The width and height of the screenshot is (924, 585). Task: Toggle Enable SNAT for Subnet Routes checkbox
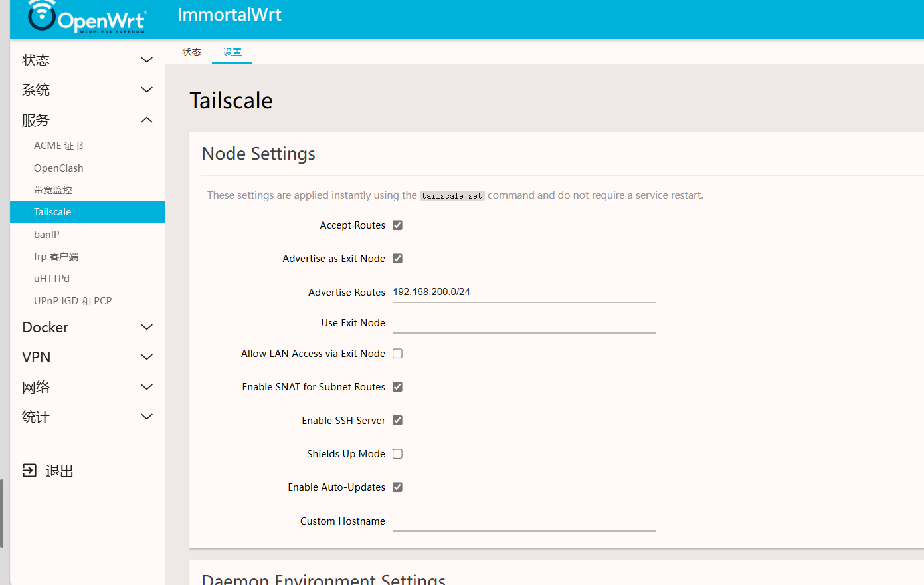point(397,387)
